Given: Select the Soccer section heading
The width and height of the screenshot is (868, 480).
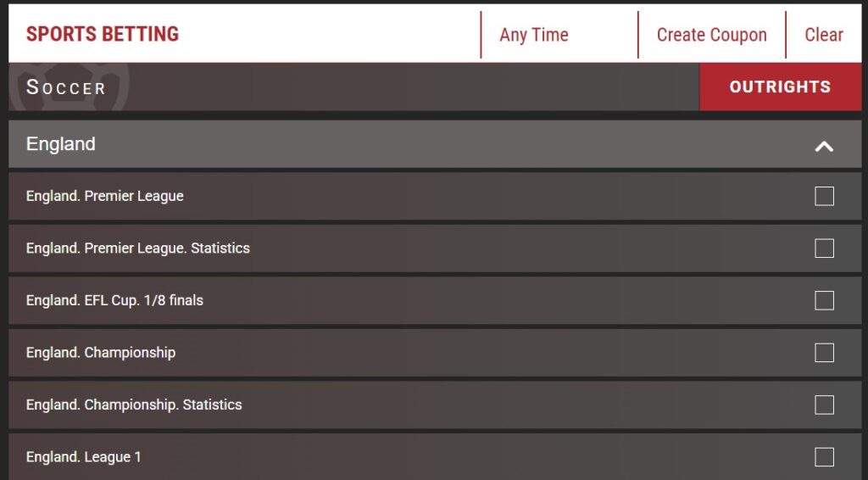Looking at the screenshot, I should pyautogui.click(x=66, y=87).
